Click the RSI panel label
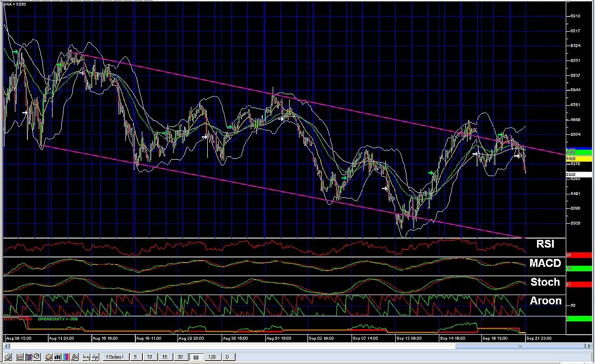This screenshot has height=364, width=595. [544, 244]
